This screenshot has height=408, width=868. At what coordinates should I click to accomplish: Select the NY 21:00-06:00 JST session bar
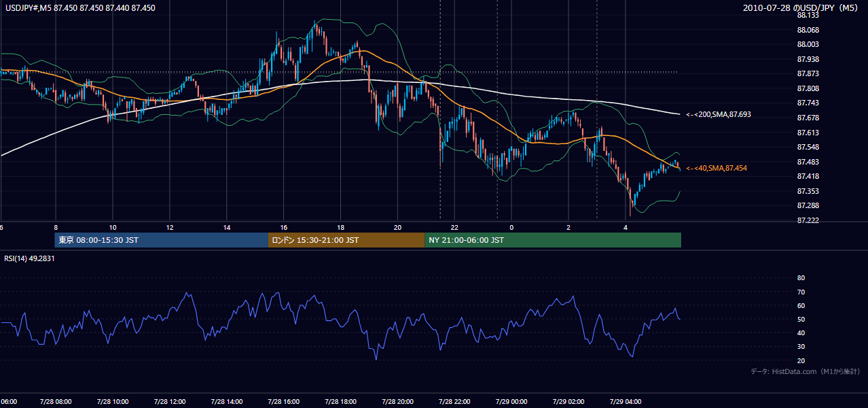(x=553, y=240)
